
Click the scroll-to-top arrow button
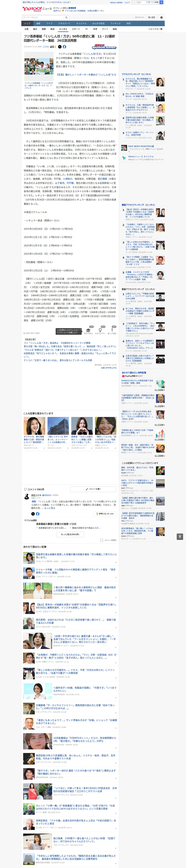pyautogui.click(x=180, y=537)
